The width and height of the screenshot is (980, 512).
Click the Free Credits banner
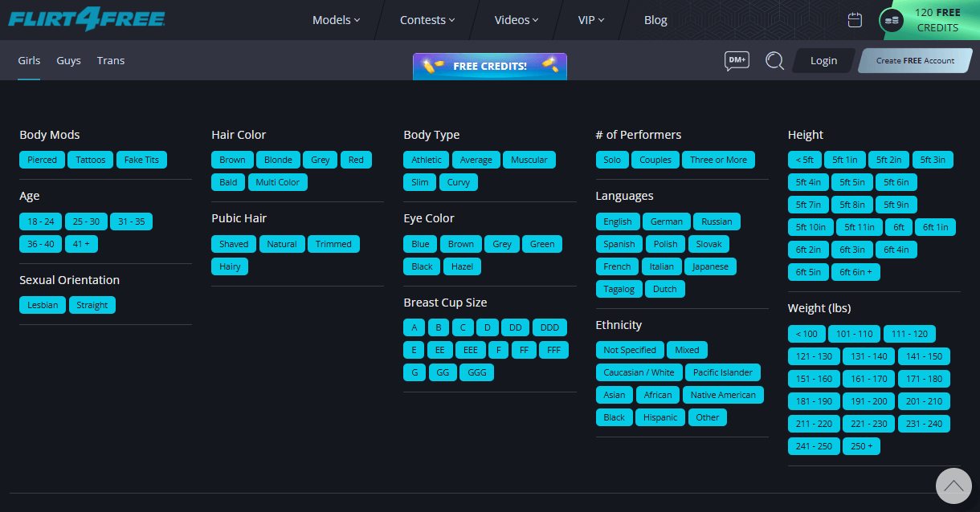tap(489, 67)
